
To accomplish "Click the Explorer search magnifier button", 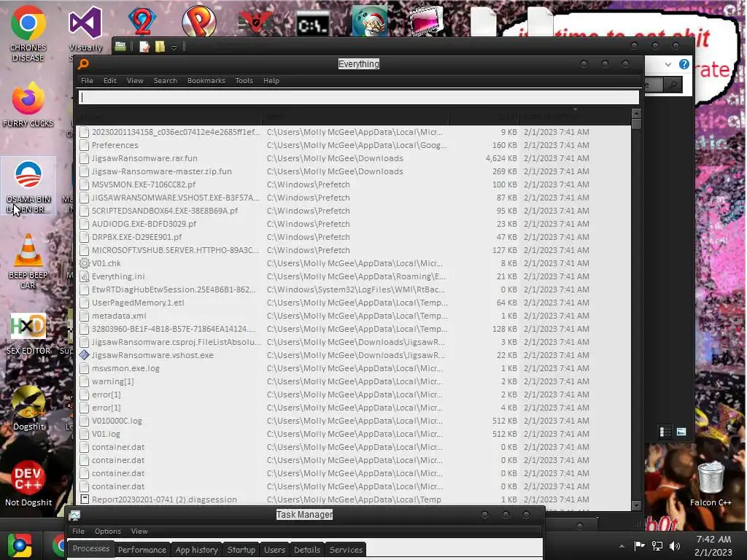I will pyautogui.click(x=673, y=85).
